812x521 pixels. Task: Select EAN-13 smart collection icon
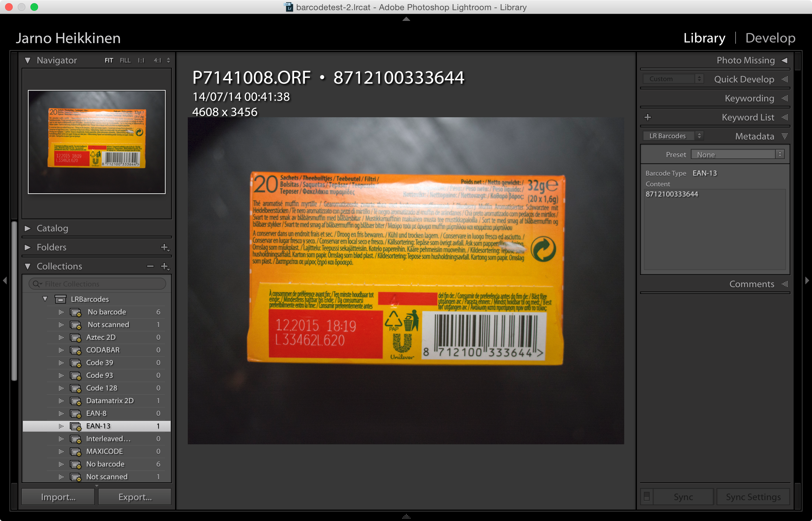(x=75, y=426)
